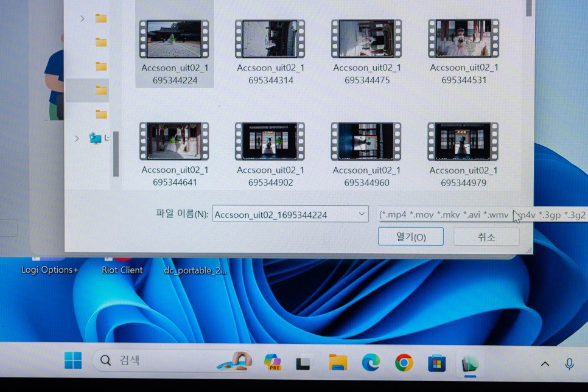Viewport: 588px width, 392px height.
Task: Show hidden system tray icons chevron
Action: pyautogui.click(x=545, y=363)
